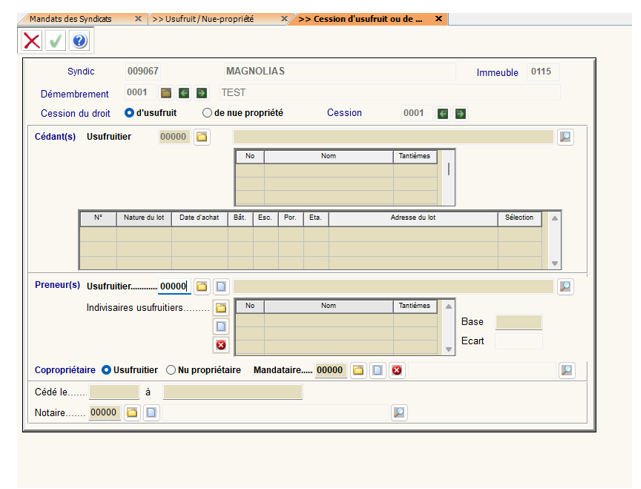Viewport: 641px width, 489px height.
Task: Delete Mandataire with red cross icon
Action: pyautogui.click(x=397, y=370)
